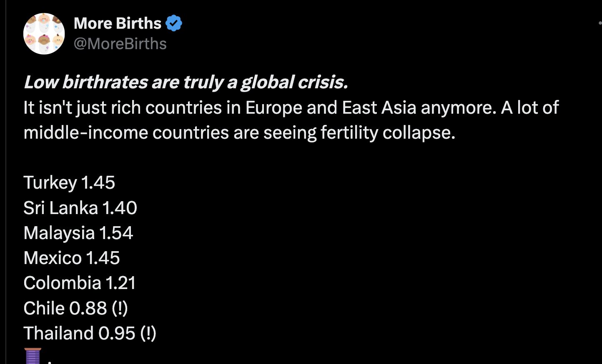Click the words "East Asia" in the tweet
Viewport: 602px width, 364px height.
[x=379, y=107]
